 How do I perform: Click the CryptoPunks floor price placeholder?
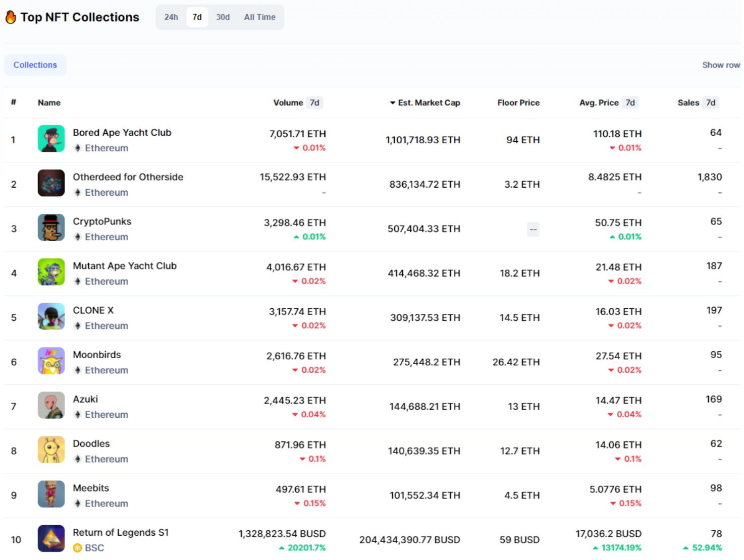(533, 230)
